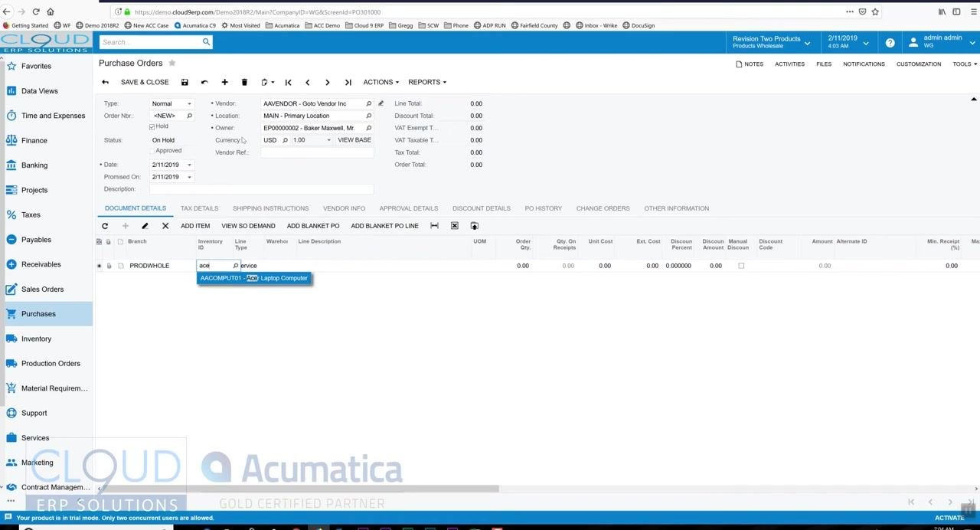Click View Base currency button
The height and width of the screenshot is (530, 980).
[x=354, y=140]
